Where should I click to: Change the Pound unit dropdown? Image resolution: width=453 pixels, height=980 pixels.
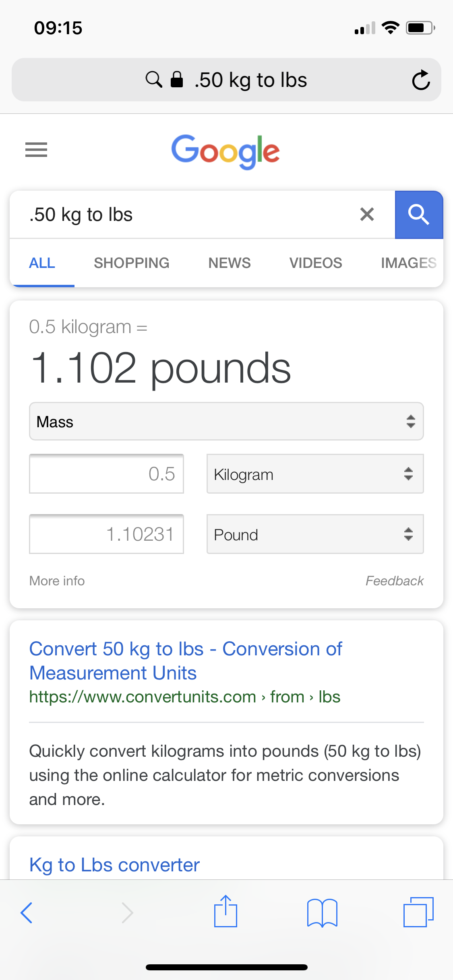(315, 534)
